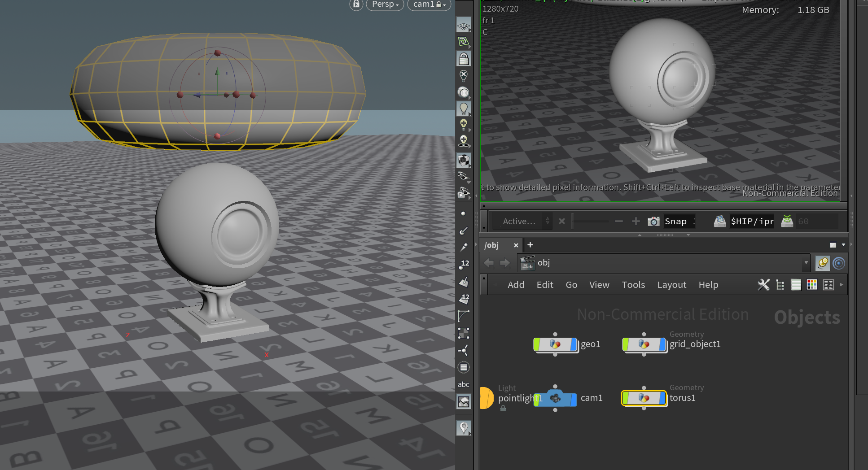The height and width of the screenshot is (470, 868).
Task: Click the wrench tools icon in the network editor
Action: tap(763, 285)
